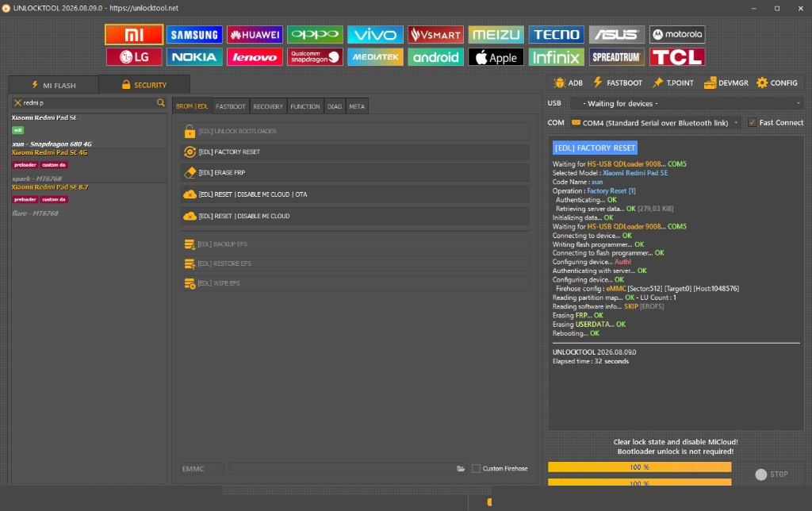Select the Spreadtrum logo
Screen dimensions: 812x511
point(617,57)
